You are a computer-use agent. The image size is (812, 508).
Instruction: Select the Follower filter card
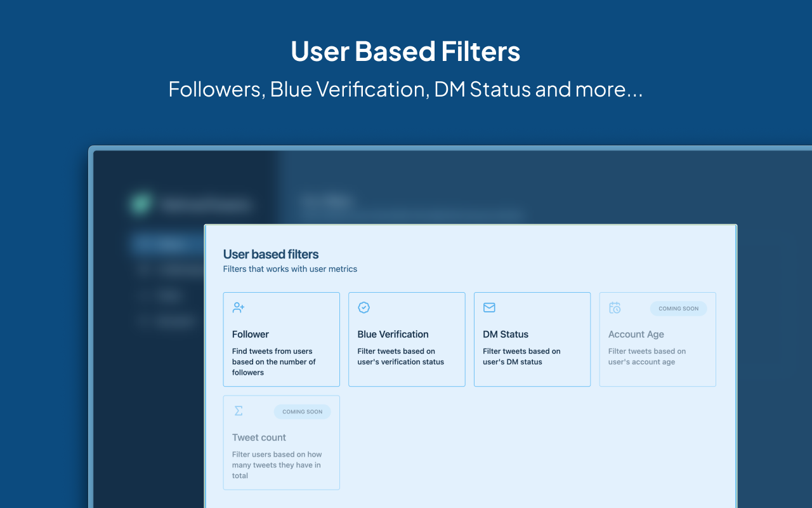pos(281,339)
